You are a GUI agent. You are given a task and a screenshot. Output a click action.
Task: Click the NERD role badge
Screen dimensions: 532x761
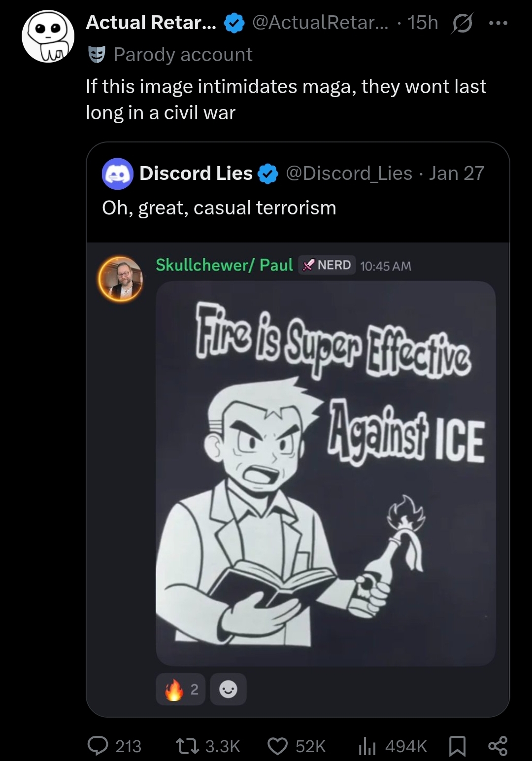coord(327,265)
